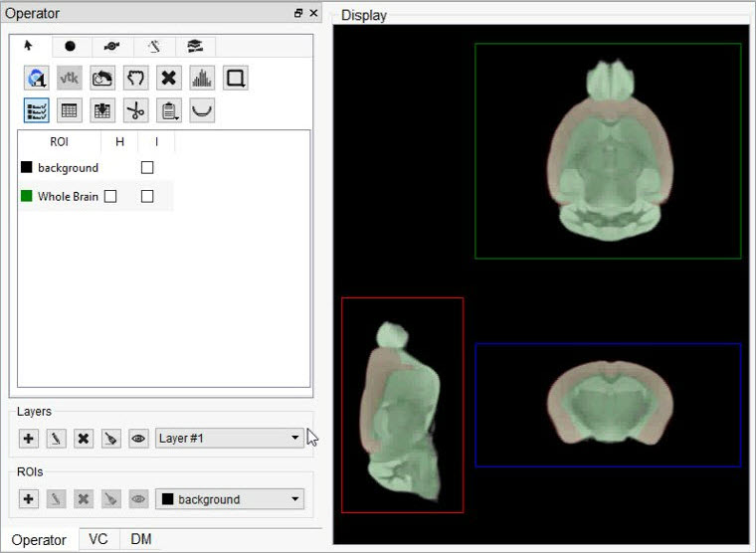Click the table grid icon

[70, 110]
